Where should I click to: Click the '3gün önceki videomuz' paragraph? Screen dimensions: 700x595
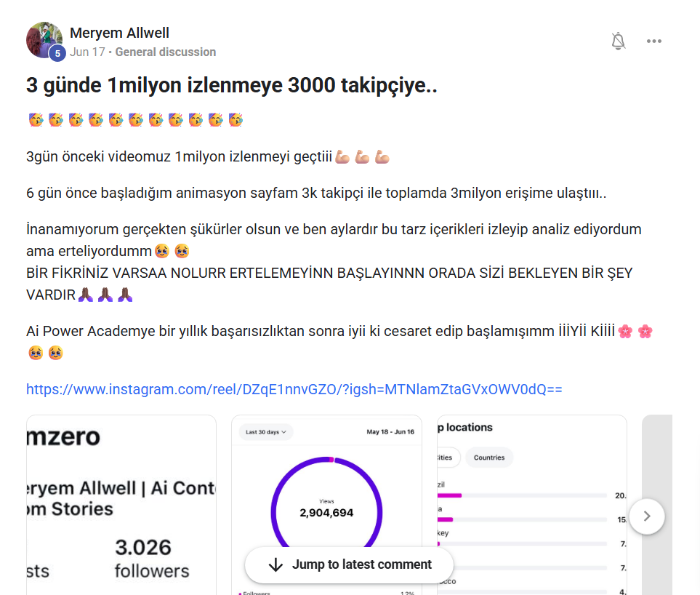tap(208, 157)
